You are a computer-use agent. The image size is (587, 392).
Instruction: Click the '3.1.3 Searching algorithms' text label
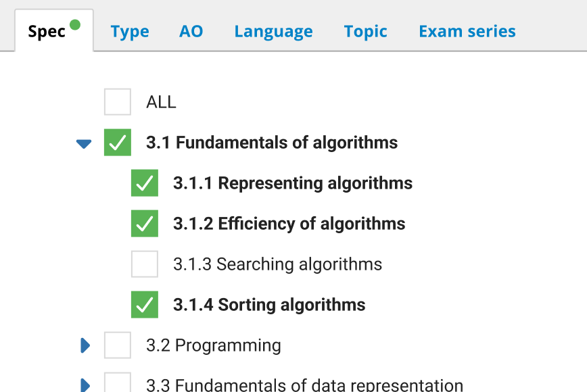click(277, 264)
